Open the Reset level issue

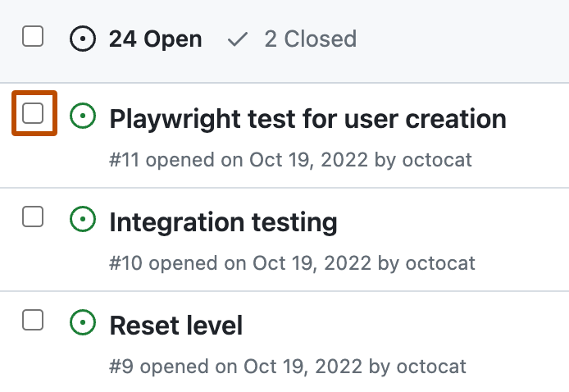[176, 326]
